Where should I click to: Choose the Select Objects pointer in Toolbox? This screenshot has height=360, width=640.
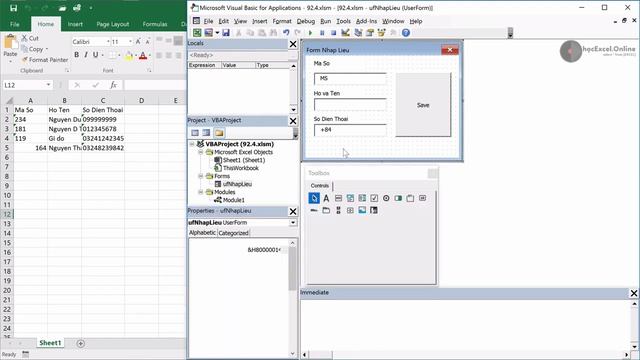pos(314,198)
